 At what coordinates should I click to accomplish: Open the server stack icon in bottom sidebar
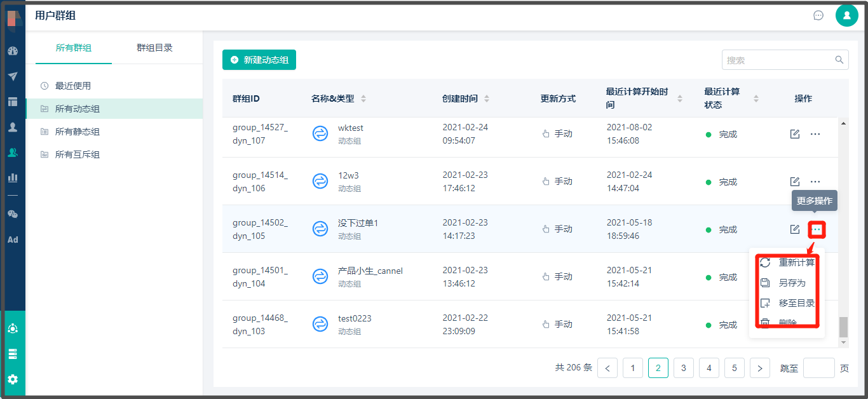tap(13, 354)
